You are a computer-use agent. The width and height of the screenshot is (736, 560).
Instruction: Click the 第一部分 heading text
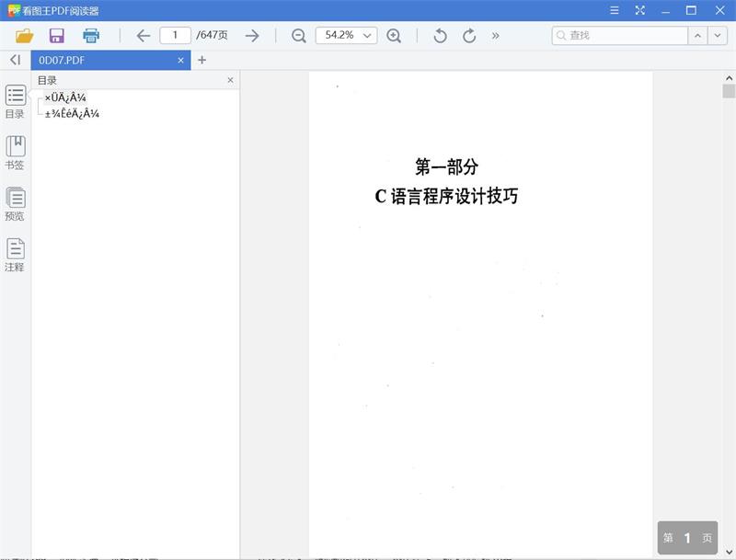[x=446, y=166]
